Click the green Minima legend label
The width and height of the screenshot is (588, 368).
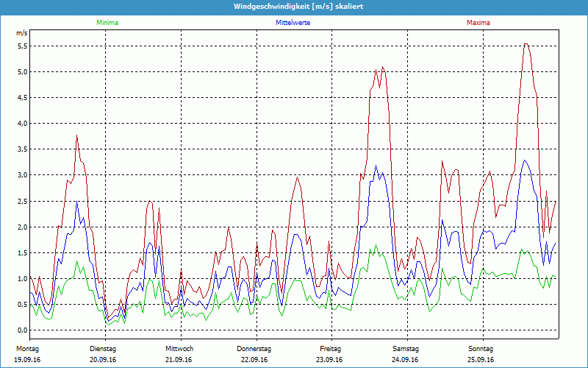tap(107, 23)
